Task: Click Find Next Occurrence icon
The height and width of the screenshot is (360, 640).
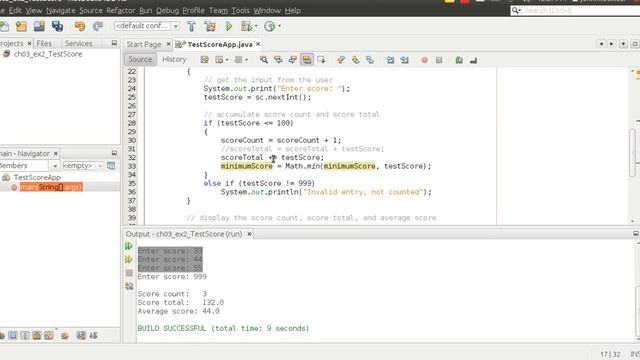Action: pos(293,60)
